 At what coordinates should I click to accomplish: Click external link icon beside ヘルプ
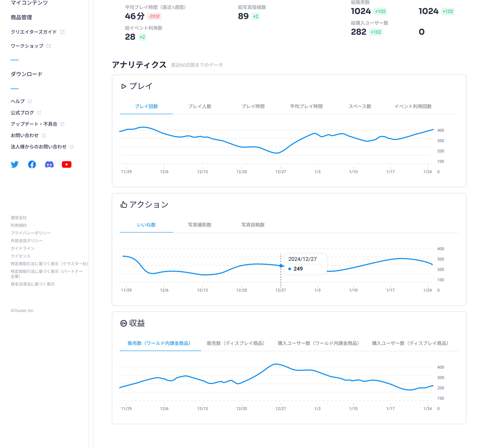pyautogui.click(x=30, y=101)
